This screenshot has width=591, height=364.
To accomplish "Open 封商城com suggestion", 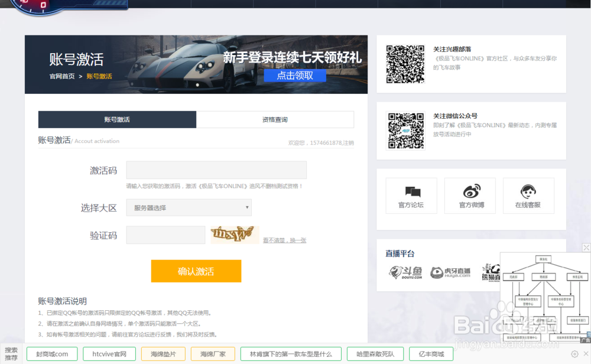I will [52, 354].
